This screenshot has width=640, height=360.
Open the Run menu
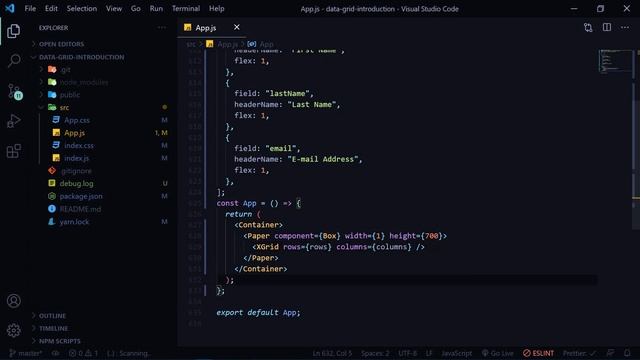pyautogui.click(x=156, y=8)
